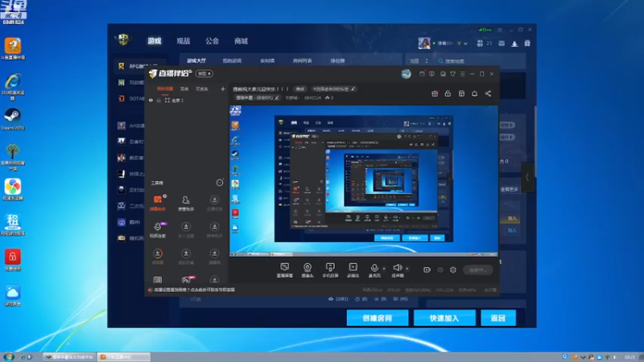
Task: Open the 弹幕助手 tool
Action: click(x=158, y=203)
